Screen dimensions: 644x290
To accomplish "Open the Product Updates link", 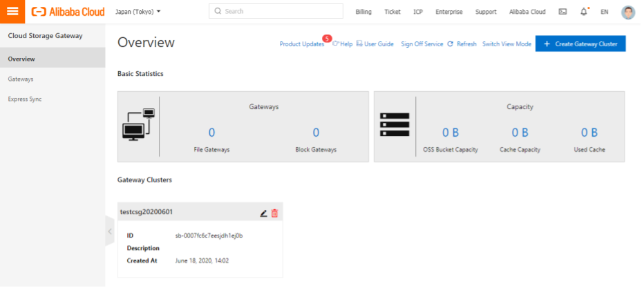I will (302, 44).
